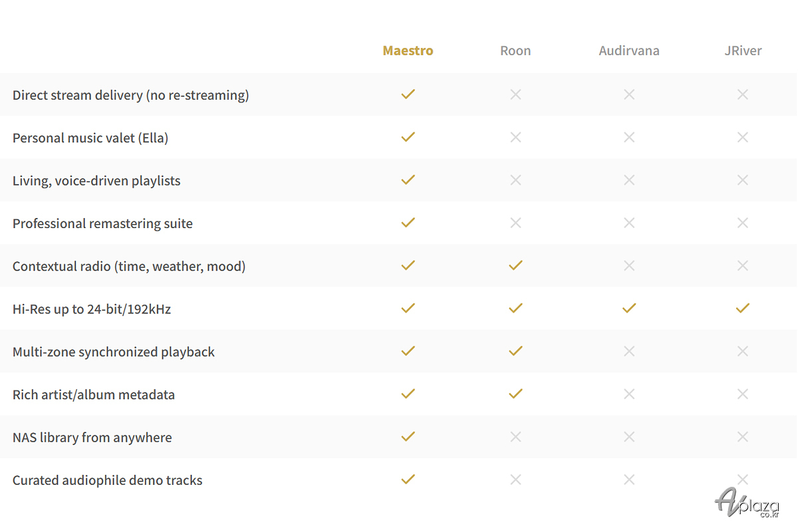
Task: Click Roon checkmark for Multi-zone synchronized playback
Action: [515, 351]
